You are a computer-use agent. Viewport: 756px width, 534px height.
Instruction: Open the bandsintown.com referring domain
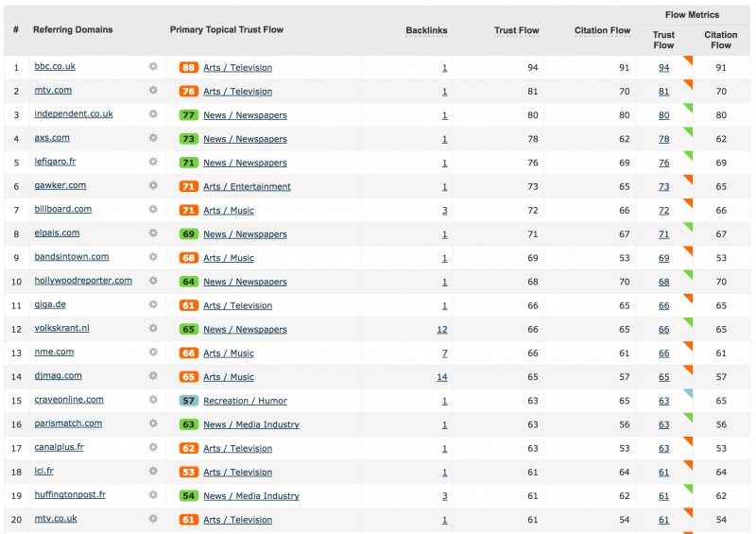(72, 257)
